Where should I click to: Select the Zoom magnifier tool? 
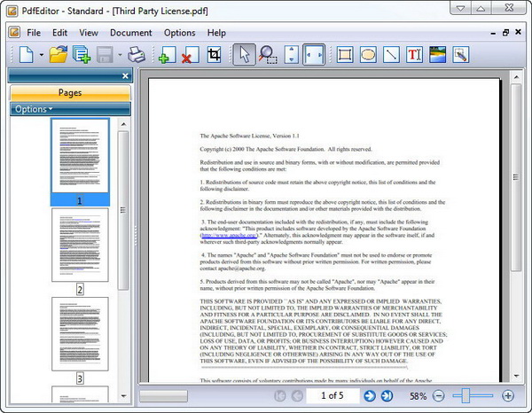pos(267,55)
